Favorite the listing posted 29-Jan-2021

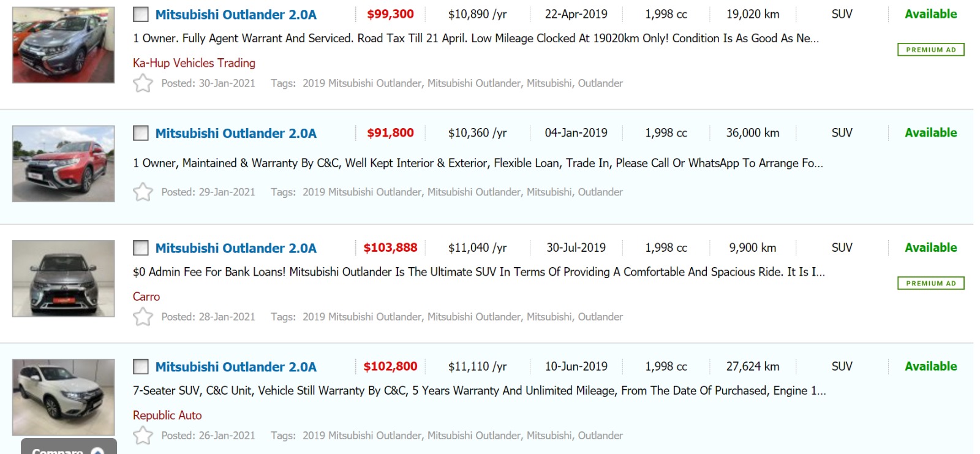pos(143,192)
